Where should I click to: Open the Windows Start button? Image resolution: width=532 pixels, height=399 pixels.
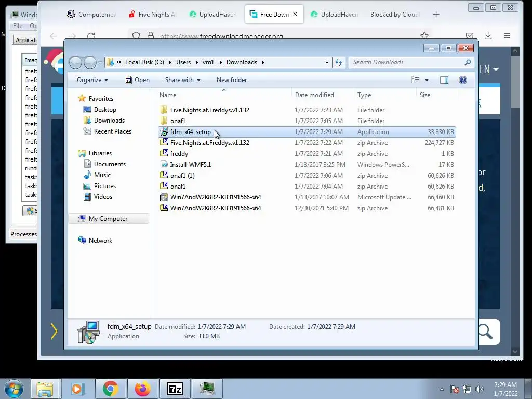tap(13, 389)
